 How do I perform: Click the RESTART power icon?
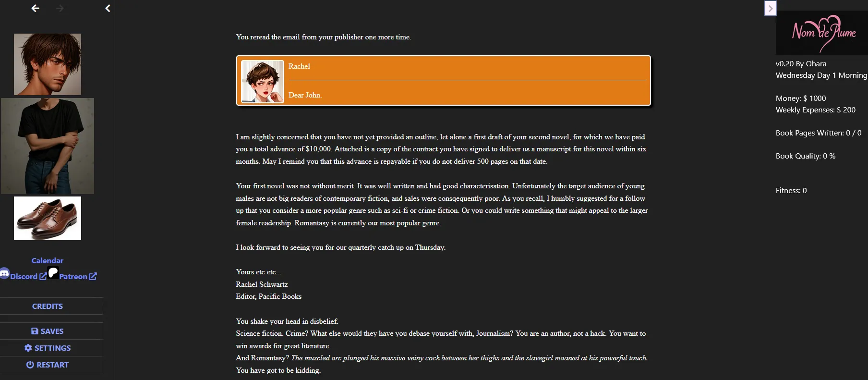30,365
